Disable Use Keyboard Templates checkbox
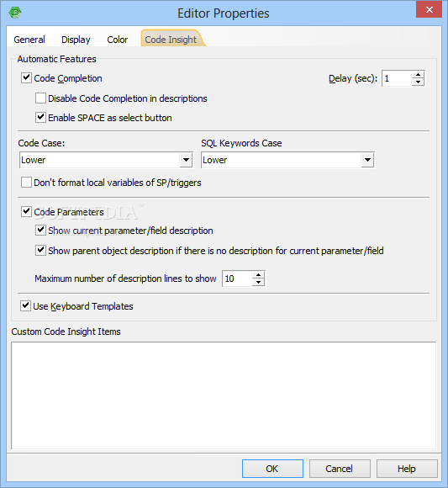 point(25,306)
